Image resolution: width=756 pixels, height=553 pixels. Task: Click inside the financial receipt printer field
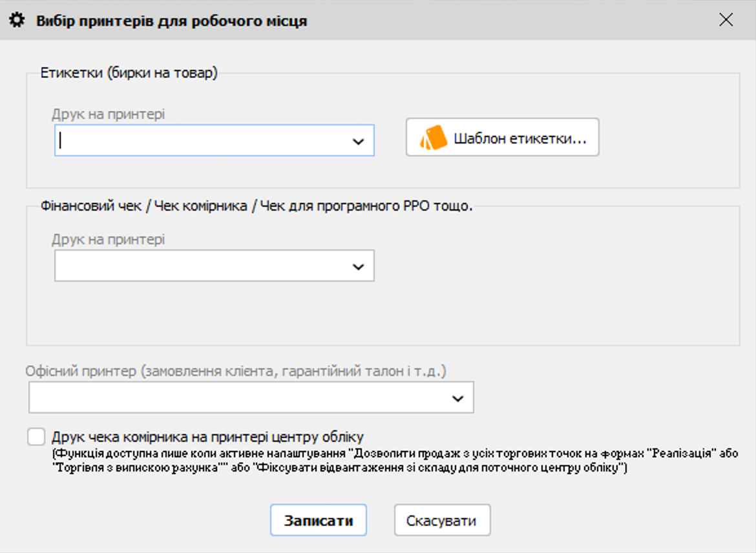(200, 266)
